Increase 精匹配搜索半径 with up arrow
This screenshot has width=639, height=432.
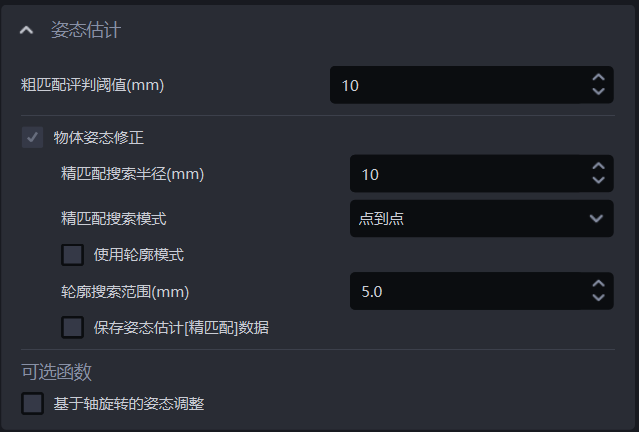(598, 167)
